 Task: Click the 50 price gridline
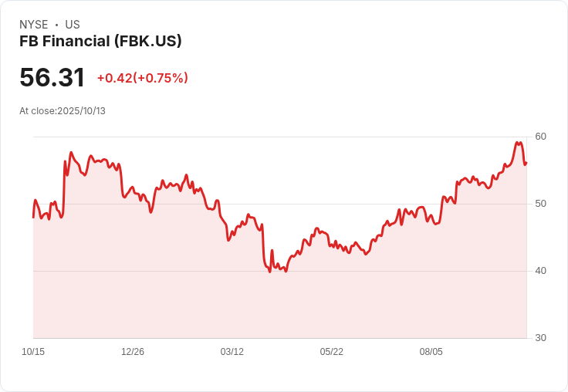(x=279, y=204)
